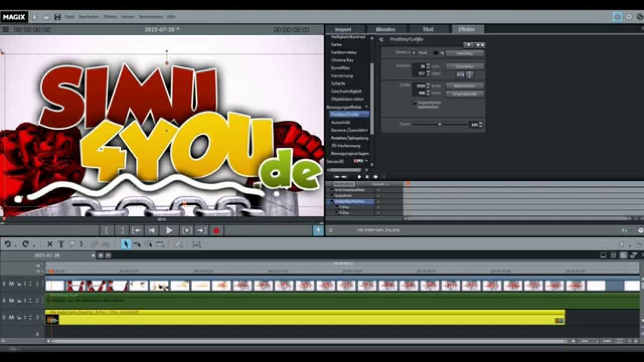Select Kamera-/Zoomfahrt effect entry

click(x=350, y=130)
